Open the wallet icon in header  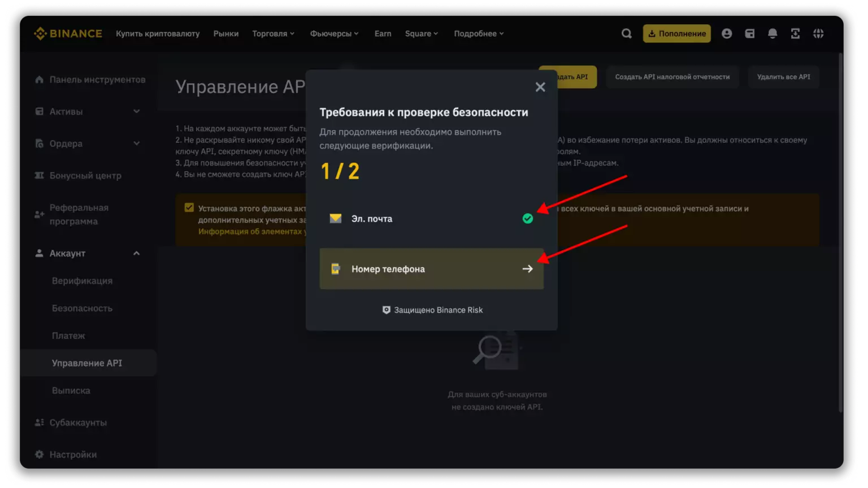click(x=750, y=34)
